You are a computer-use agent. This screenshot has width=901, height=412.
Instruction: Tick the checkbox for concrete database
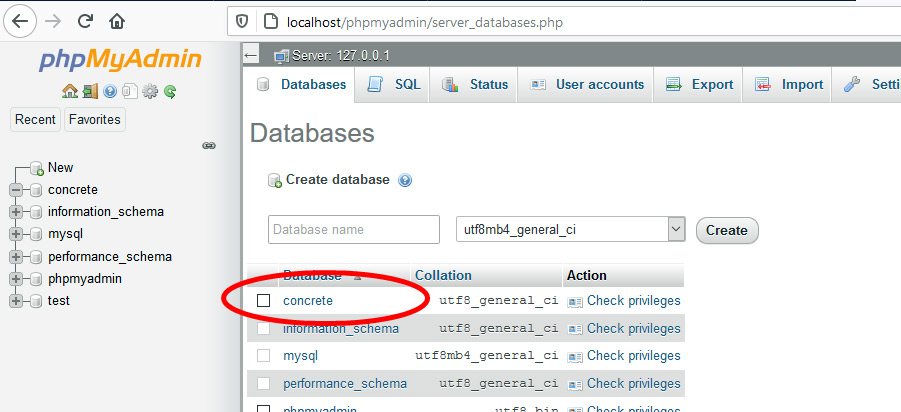point(264,301)
